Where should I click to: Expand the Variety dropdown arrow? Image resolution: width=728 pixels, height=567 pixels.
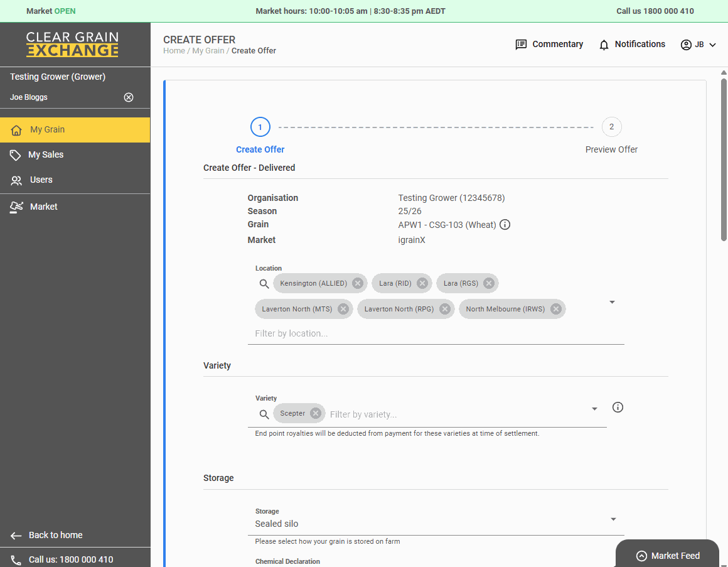point(594,409)
